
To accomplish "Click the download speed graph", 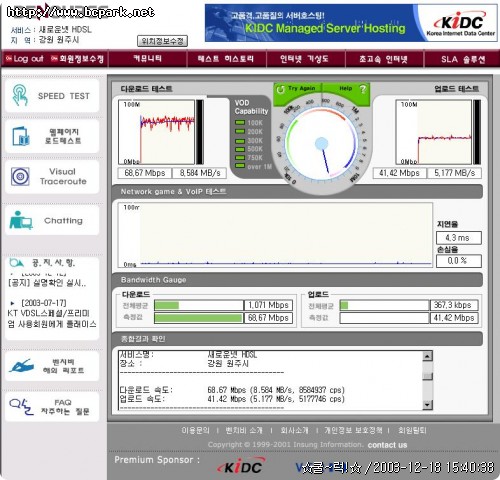I will point(156,132).
